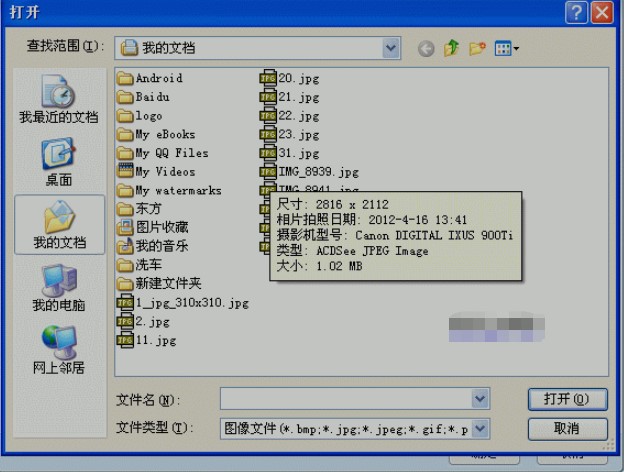Select the 我的音乐 folder icon
This screenshot has width=624, height=472.
click(x=125, y=246)
